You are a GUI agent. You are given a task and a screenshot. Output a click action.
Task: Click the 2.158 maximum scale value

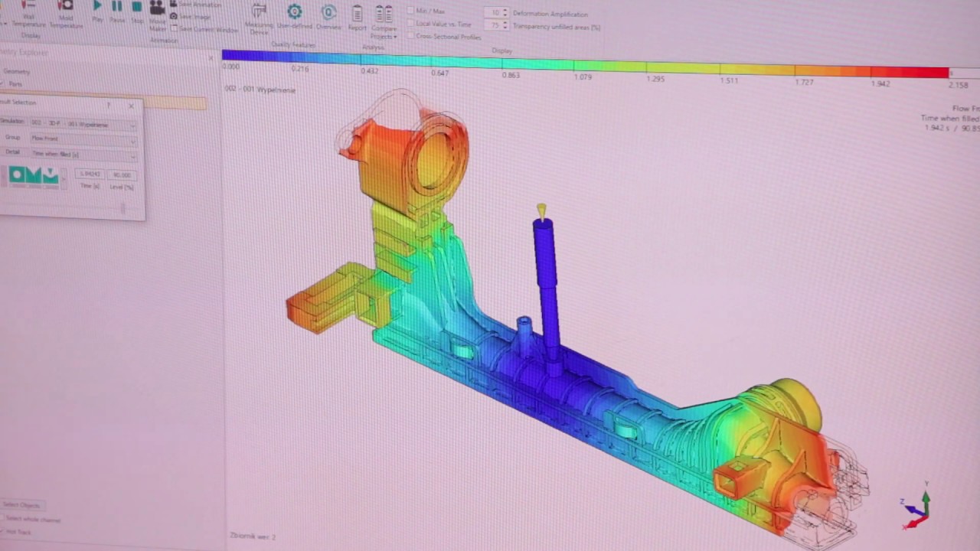coord(958,85)
